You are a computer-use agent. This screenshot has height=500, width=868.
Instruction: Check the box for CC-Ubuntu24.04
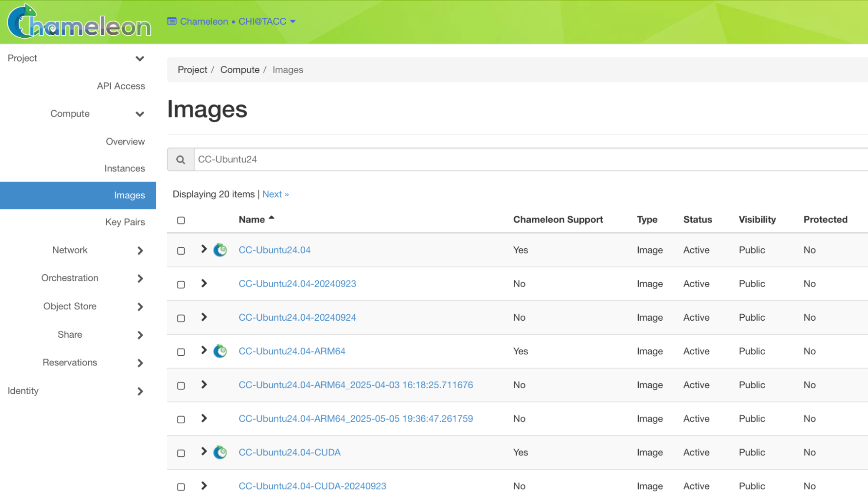pyautogui.click(x=181, y=251)
